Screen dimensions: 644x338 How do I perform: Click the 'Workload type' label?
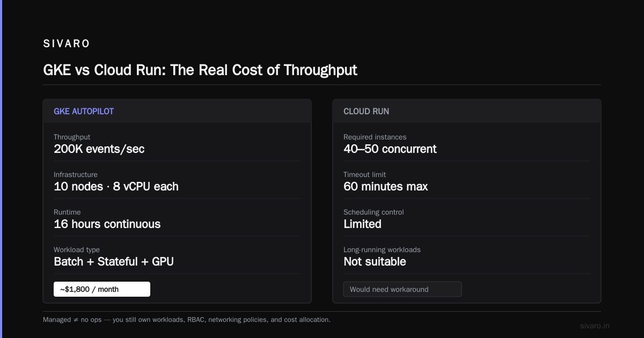coord(77,250)
